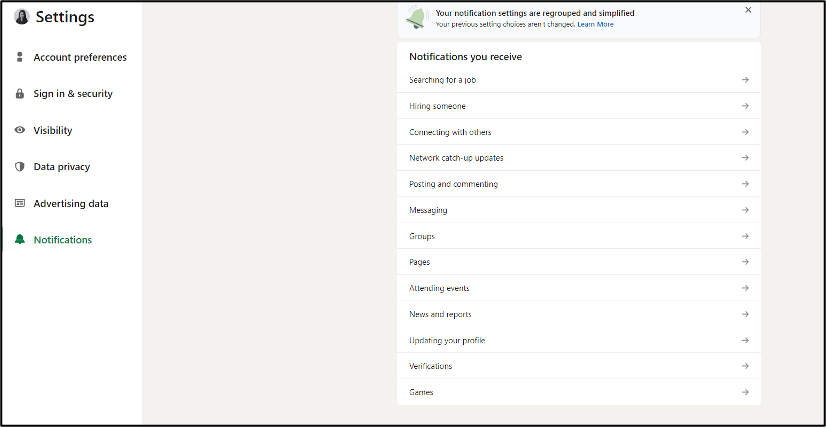Click the lock icon for Sign in & security

(x=20, y=94)
